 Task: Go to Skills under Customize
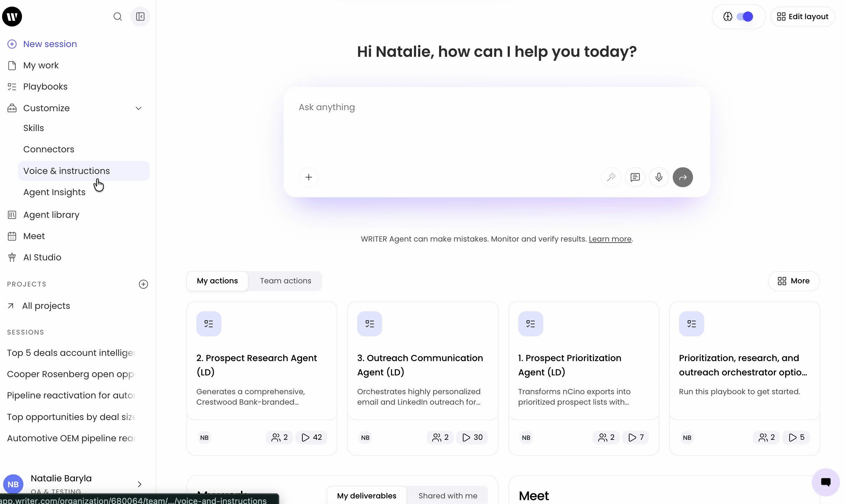(33, 128)
